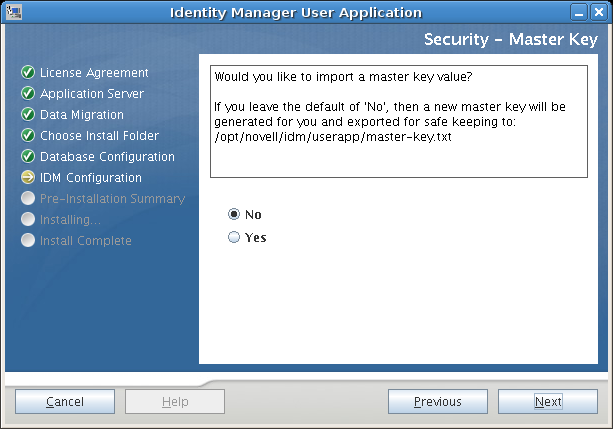This screenshot has width=613, height=429.
Task: Click the Pre-Installation Summary step bullet icon
Action: [x=28, y=199]
